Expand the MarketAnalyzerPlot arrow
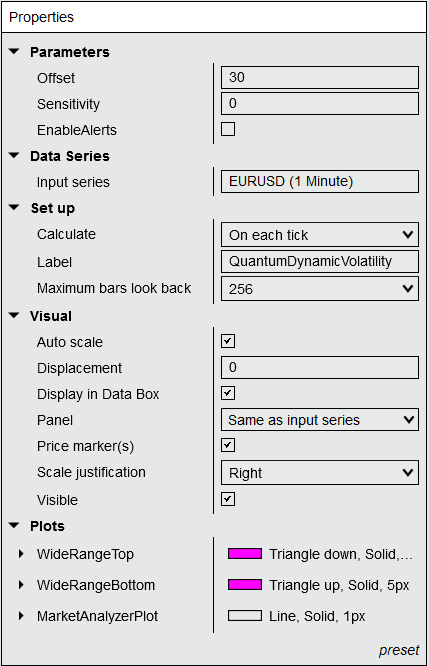This screenshot has width=429, height=666. click(x=21, y=616)
